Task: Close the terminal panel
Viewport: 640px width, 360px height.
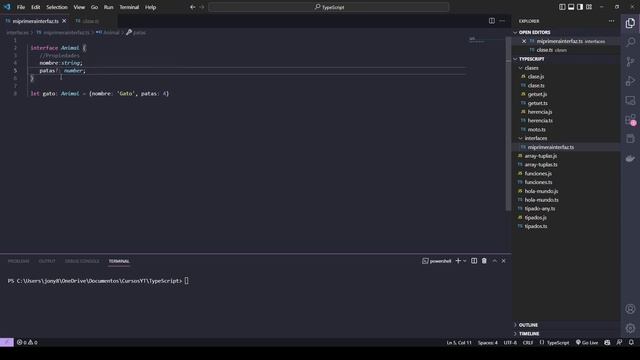Action: click(504, 261)
